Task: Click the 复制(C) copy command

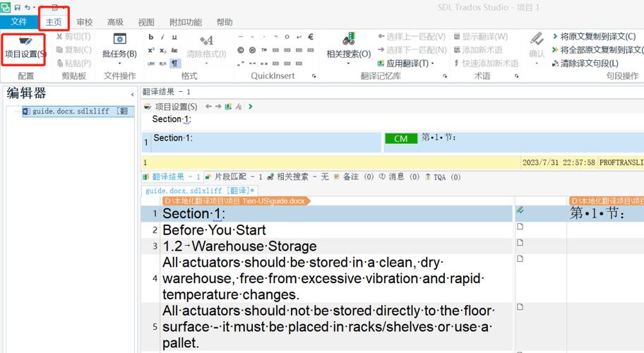Action: (x=73, y=49)
